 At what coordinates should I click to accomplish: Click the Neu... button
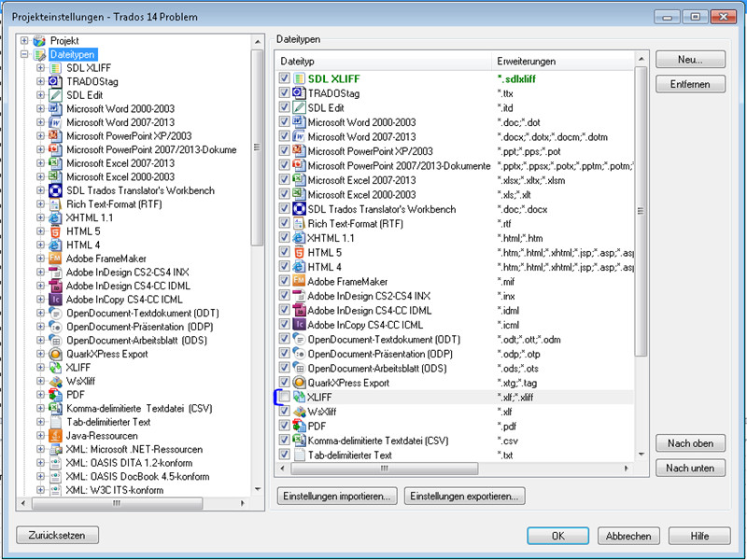tap(690, 60)
